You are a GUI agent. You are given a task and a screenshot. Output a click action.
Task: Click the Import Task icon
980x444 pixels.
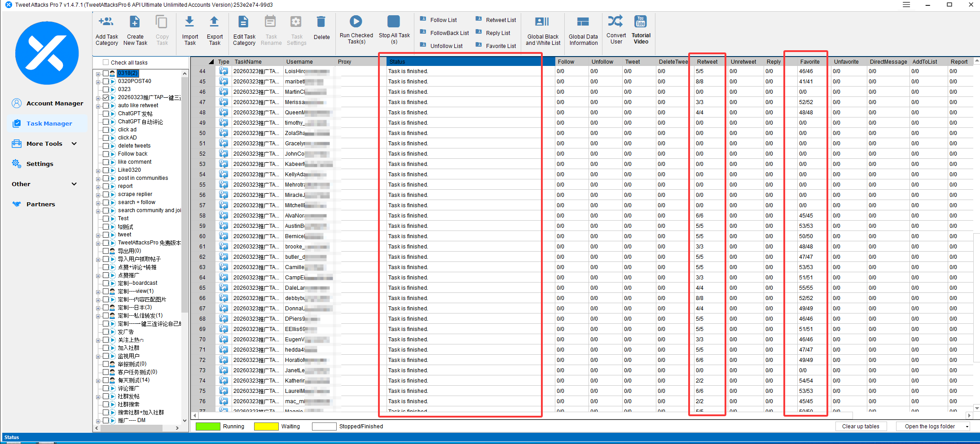pos(189,22)
